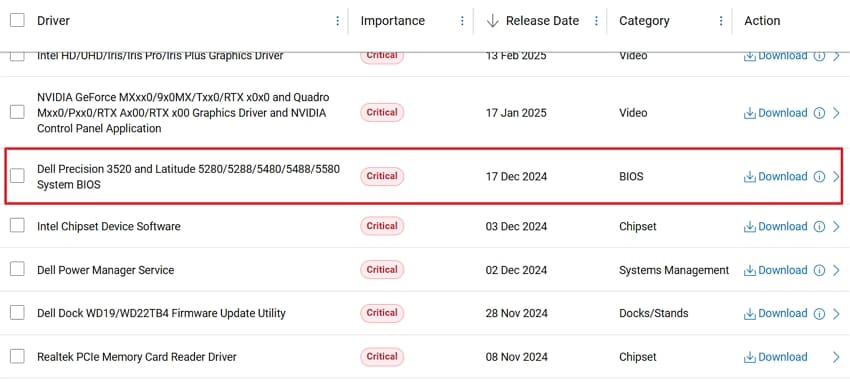The width and height of the screenshot is (850, 392).
Task: Click the Critical badge for Realtek Card Reader
Action: coord(382,356)
